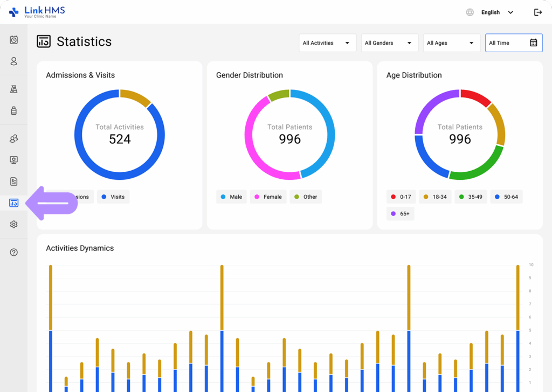552x392 pixels.
Task: Open the Laboratory flask icon
Action: (13, 89)
